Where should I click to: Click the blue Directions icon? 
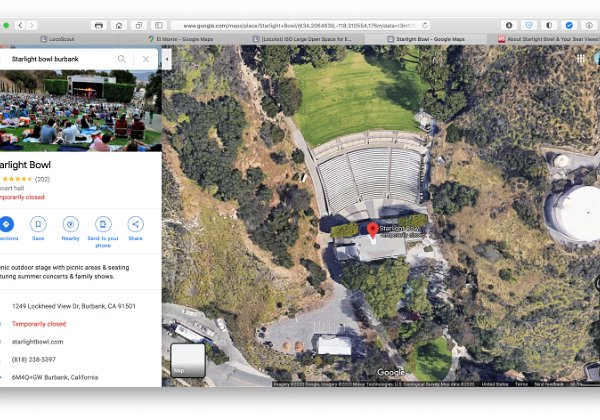click(6, 224)
